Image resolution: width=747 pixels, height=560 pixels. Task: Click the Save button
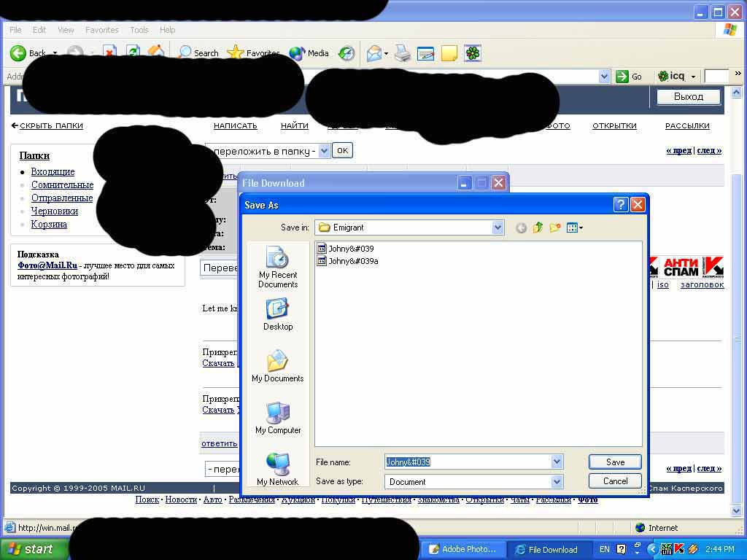pos(615,462)
